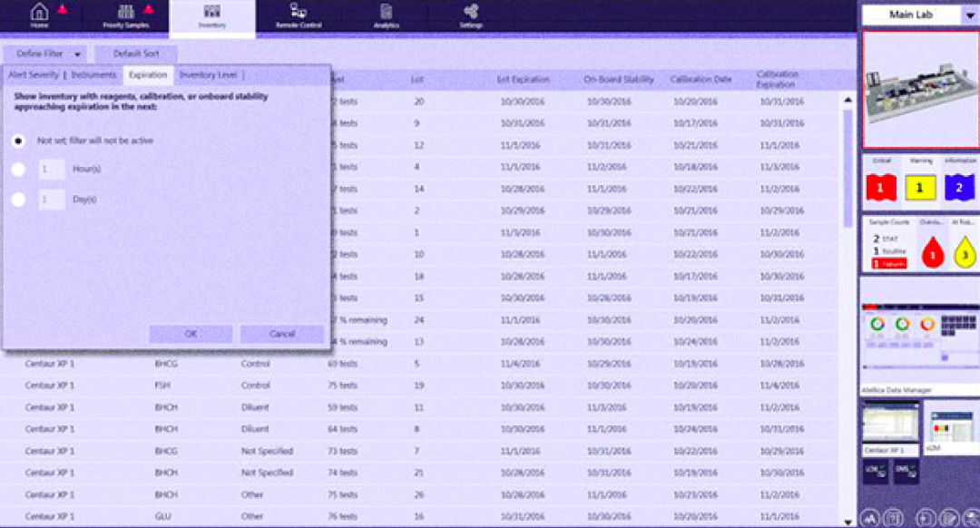
Task: Select the Day(s) radio option
Action: click(x=18, y=200)
